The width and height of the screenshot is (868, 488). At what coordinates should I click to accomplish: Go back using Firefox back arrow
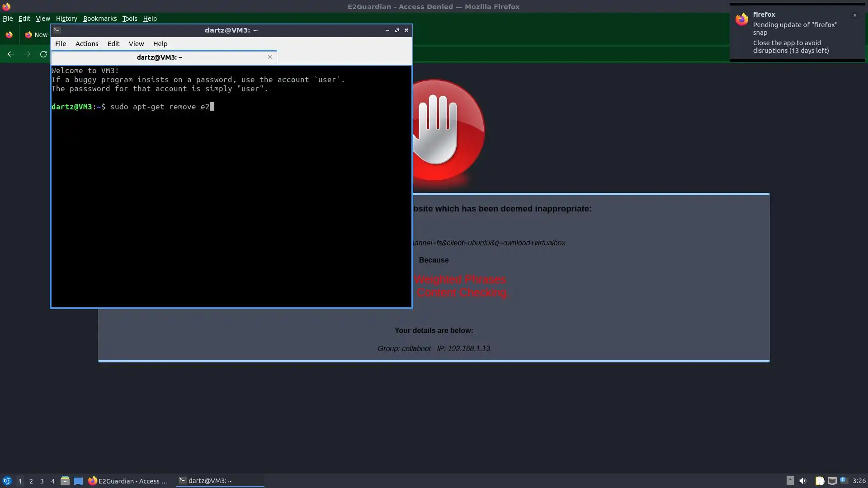pyautogui.click(x=11, y=54)
